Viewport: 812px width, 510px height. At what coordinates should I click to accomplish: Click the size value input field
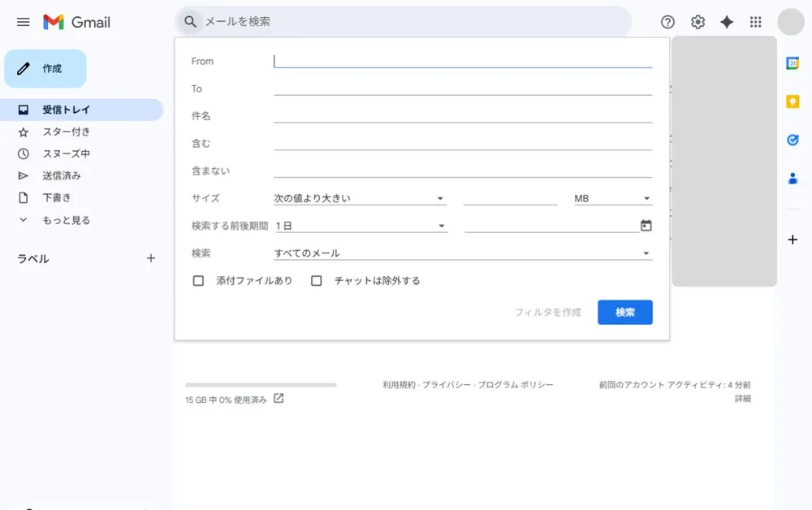pos(510,198)
